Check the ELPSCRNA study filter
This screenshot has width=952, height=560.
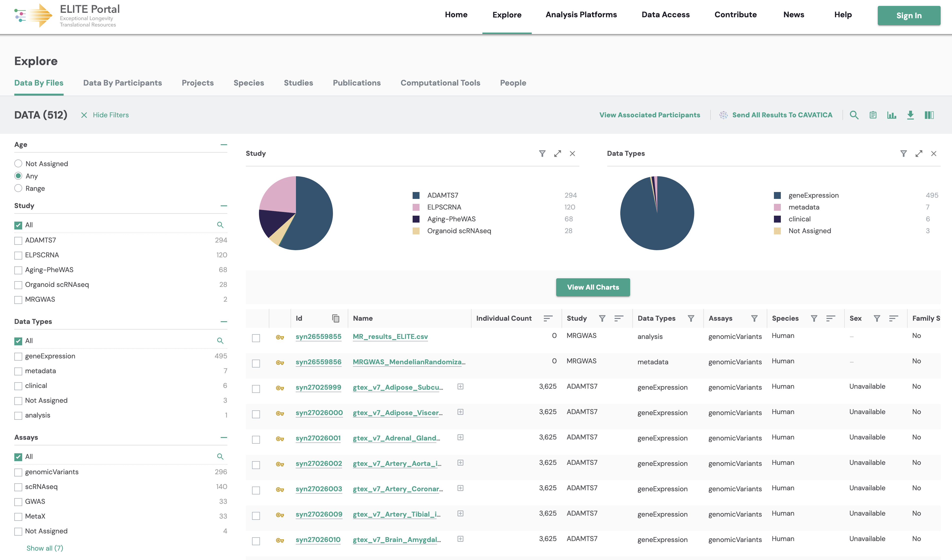18,255
